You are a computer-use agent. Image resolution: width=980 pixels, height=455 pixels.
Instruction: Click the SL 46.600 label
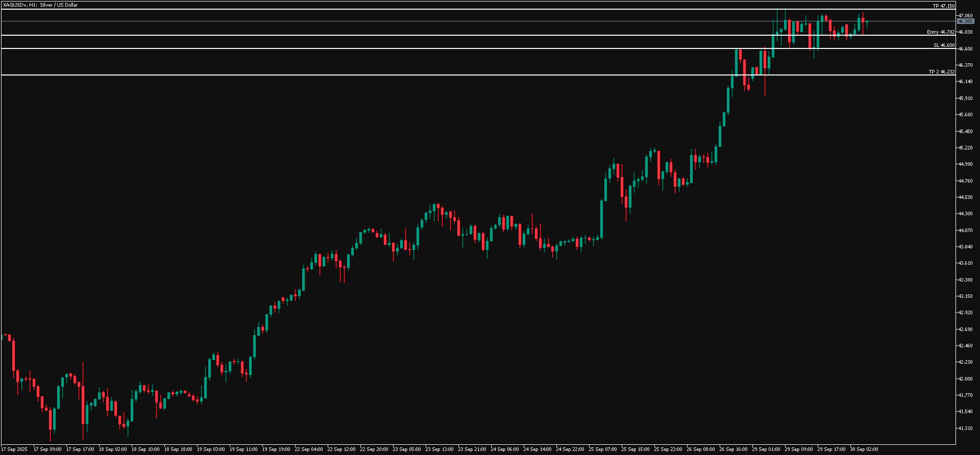[x=944, y=45]
